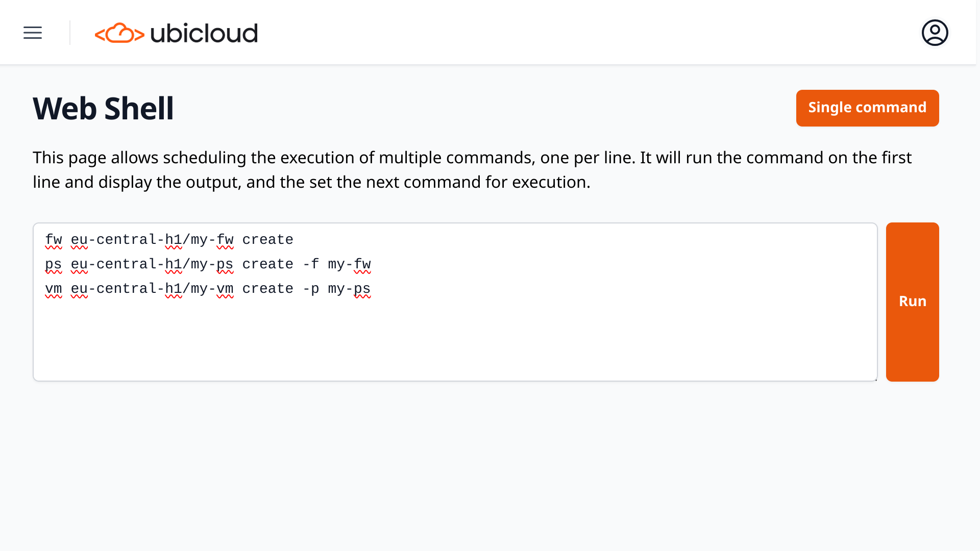Image resolution: width=980 pixels, height=551 pixels.
Task: Open the user account profile icon
Action: coord(935,33)
